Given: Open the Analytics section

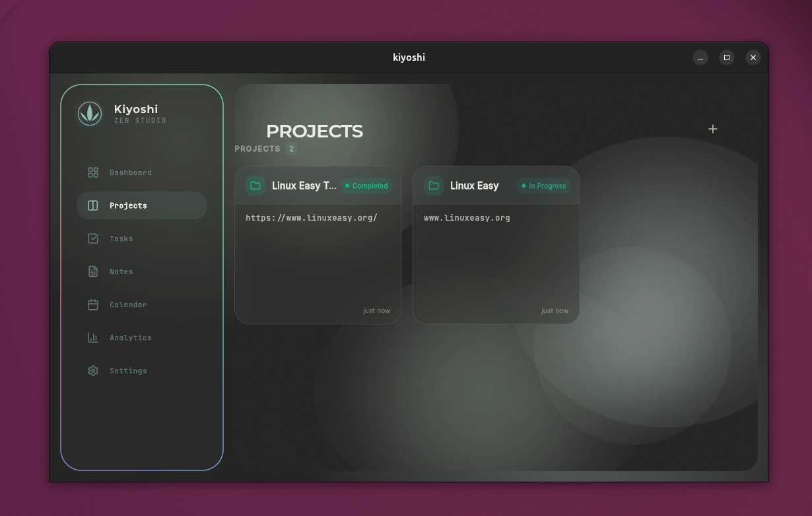Looking at the screenshot, I should coord(142,338).
